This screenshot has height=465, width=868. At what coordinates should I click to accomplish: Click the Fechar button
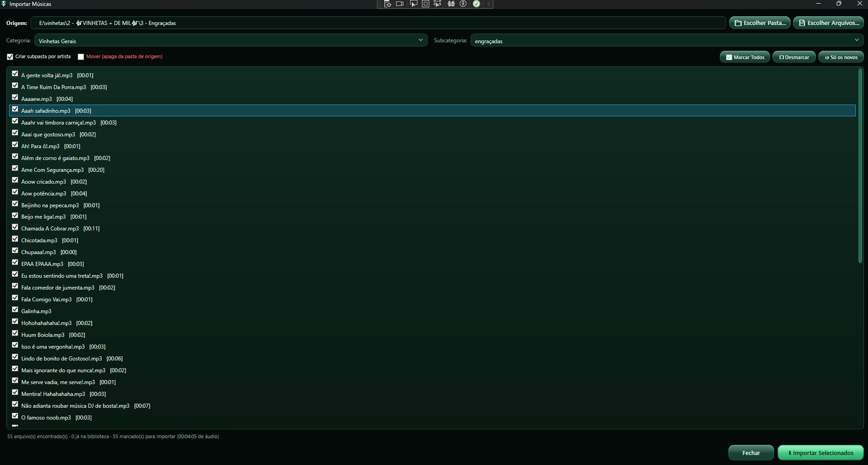pyautogui.click(x=751, y=453)
